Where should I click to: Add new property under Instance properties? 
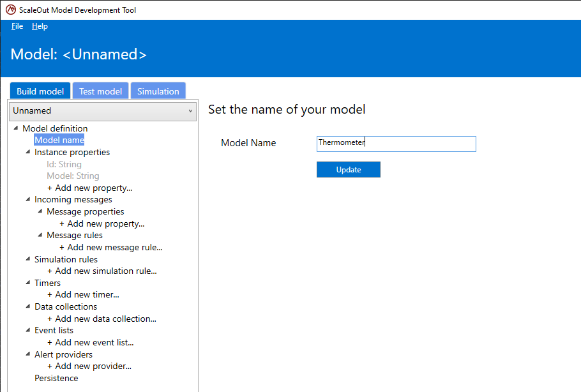pos(89,188)
